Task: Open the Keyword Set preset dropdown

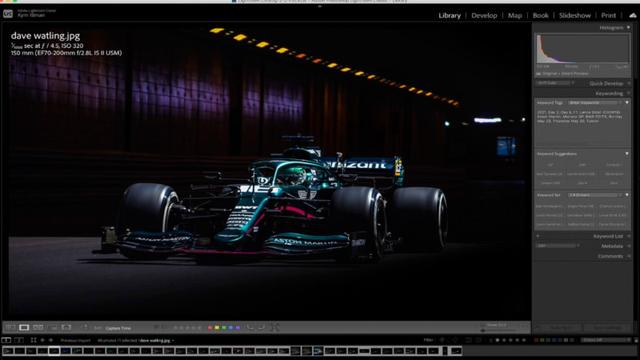Action: click(x=595, y=195)
